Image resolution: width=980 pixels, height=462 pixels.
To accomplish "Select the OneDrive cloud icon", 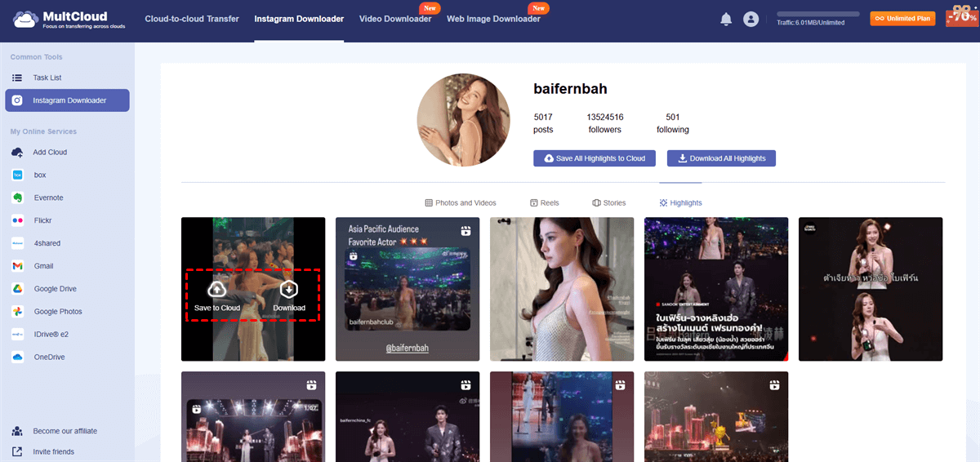I will click(x=17, y=358).
